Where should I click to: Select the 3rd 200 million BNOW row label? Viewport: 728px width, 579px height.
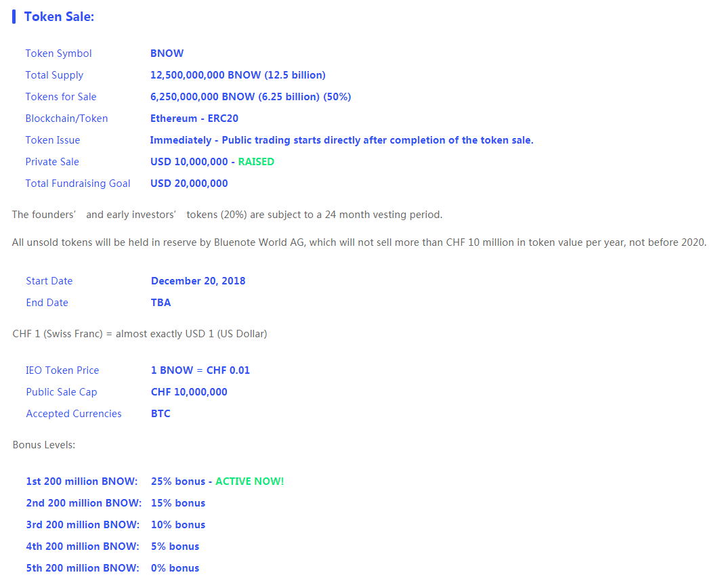pyautogui.click(x=83, y=525)
